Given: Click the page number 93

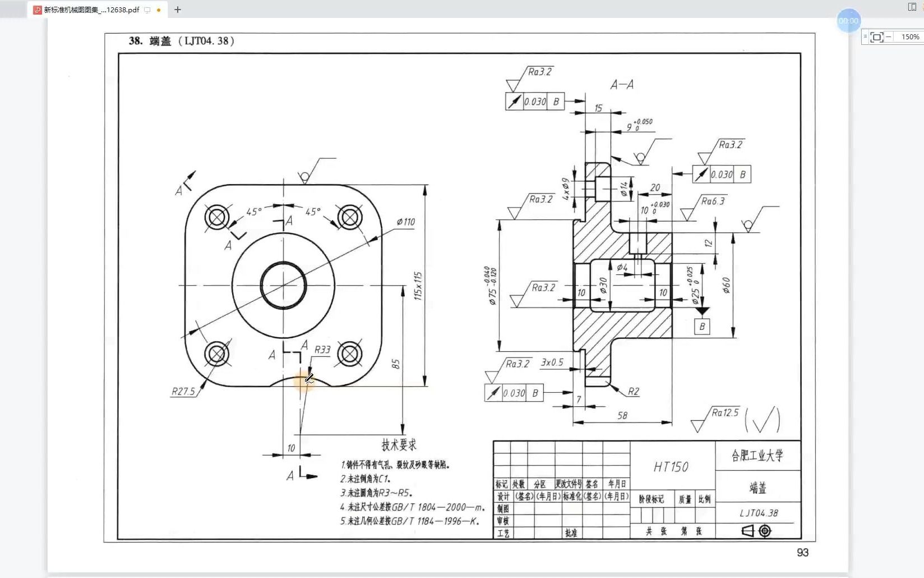Looking at the screenshot, I should point(803,553).
